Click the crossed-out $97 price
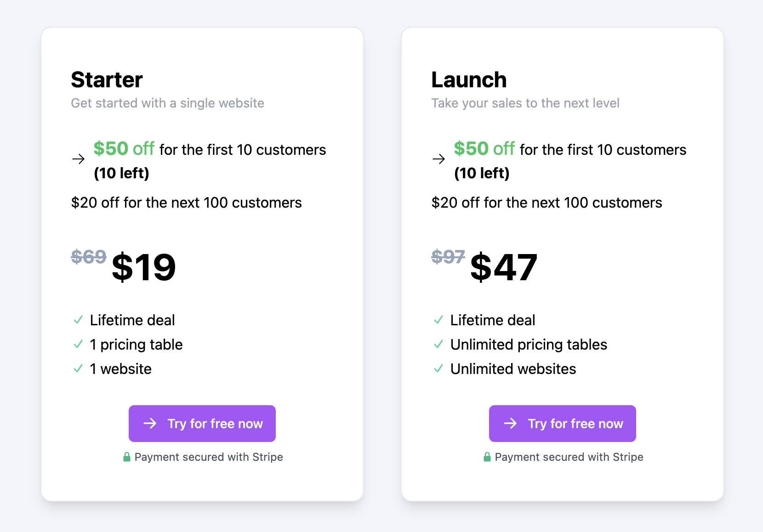 point(448,256)
